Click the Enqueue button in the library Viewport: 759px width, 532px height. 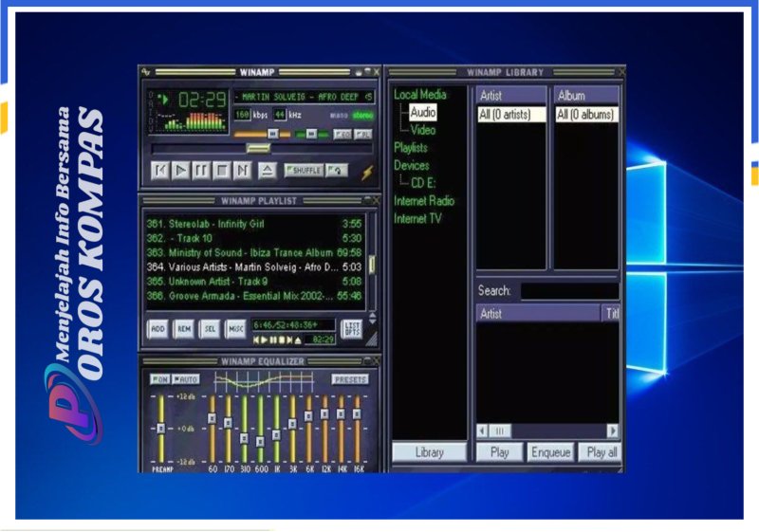(x=550, y=452)
